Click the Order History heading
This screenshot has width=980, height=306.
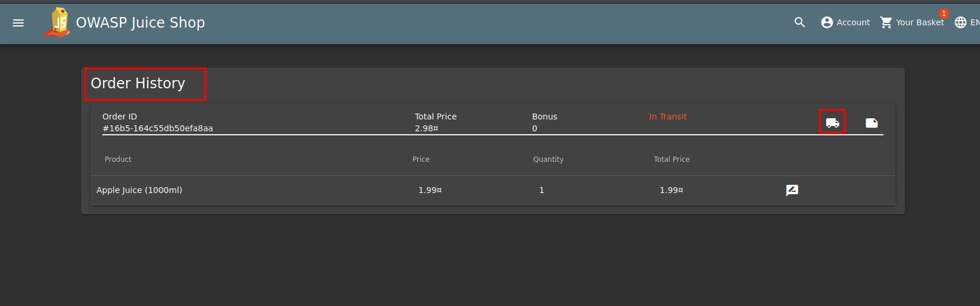pyautogui.click(x=138, y=84)
